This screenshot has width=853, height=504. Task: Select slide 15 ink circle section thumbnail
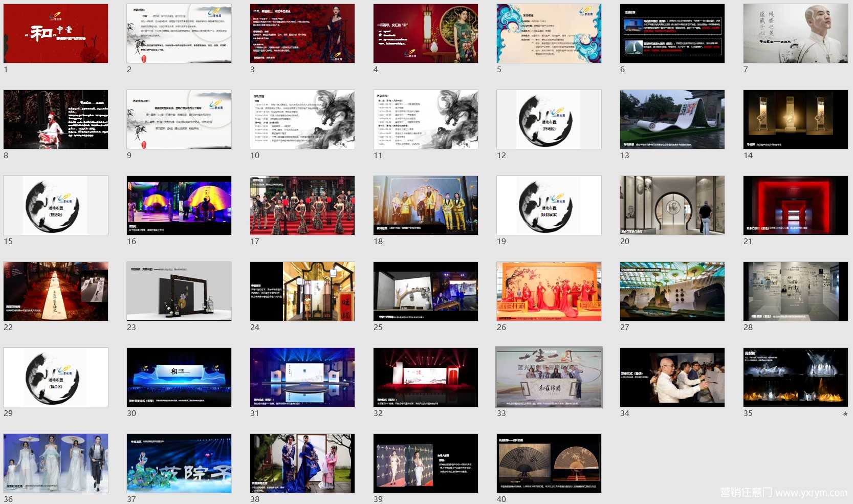coord(56,206)
